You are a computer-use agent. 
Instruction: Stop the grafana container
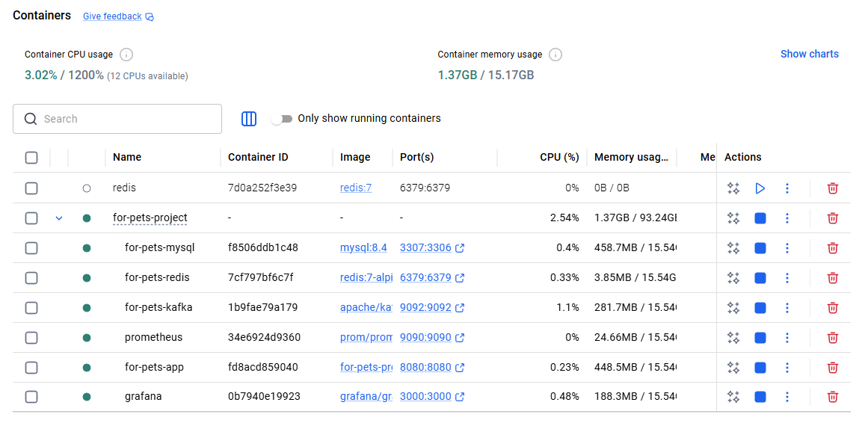[760, 397]
